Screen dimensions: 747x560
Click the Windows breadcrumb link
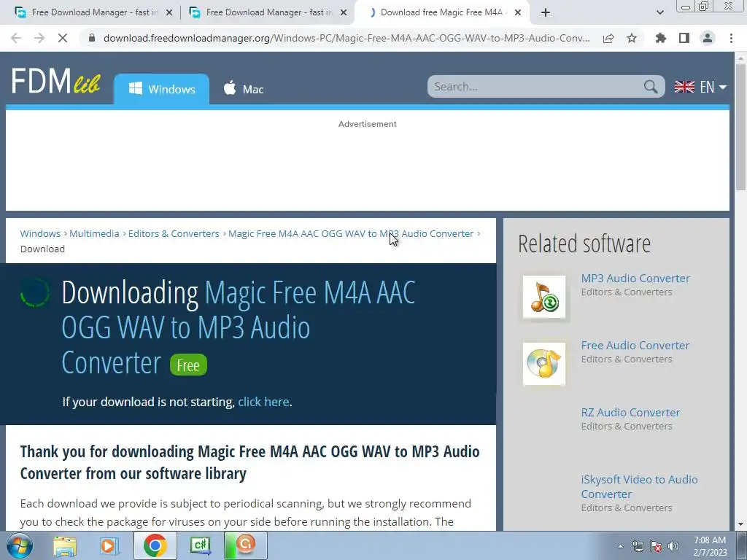point(40,233)
